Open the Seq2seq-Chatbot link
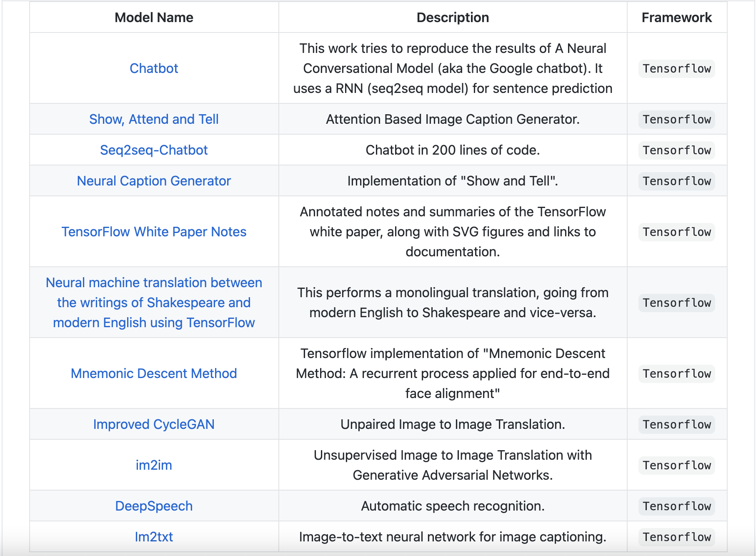The image size is (756, 556). [x=154, y=150]
